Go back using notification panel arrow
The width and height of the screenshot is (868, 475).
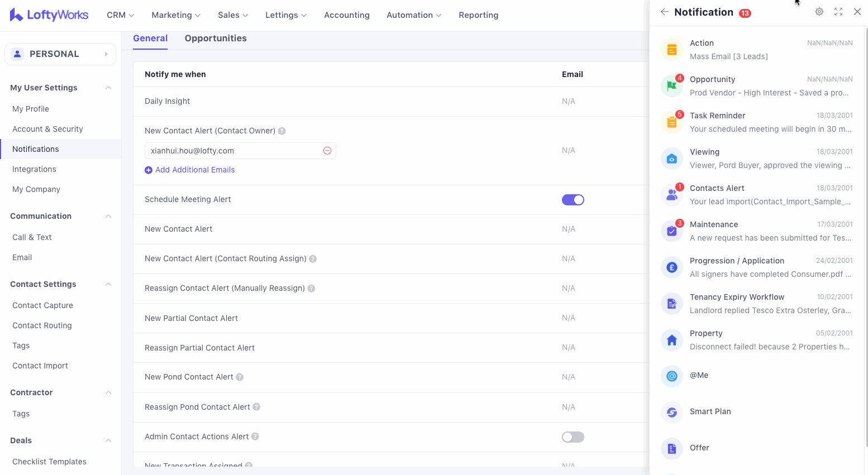(x=664, y=12)
